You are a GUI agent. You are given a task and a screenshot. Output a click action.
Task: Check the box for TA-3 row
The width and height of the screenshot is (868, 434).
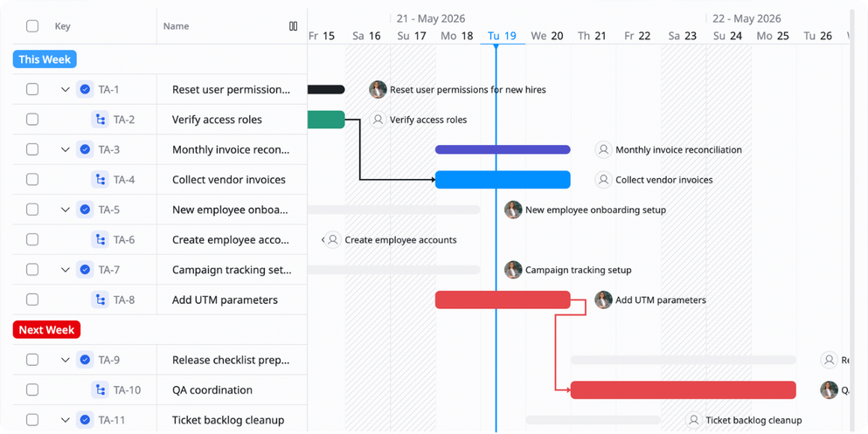32,149
